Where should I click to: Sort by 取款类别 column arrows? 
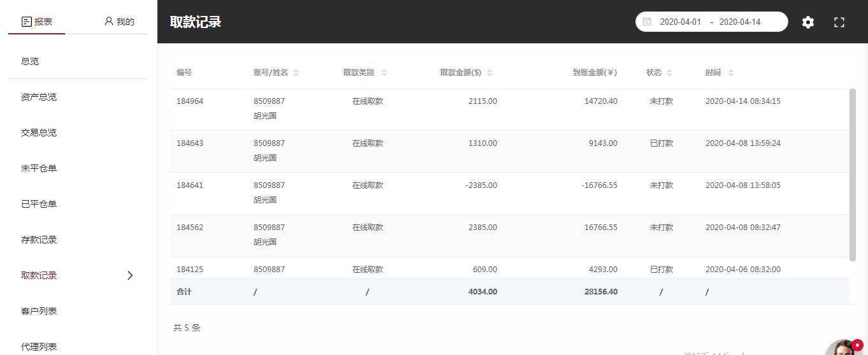point(384,73)
